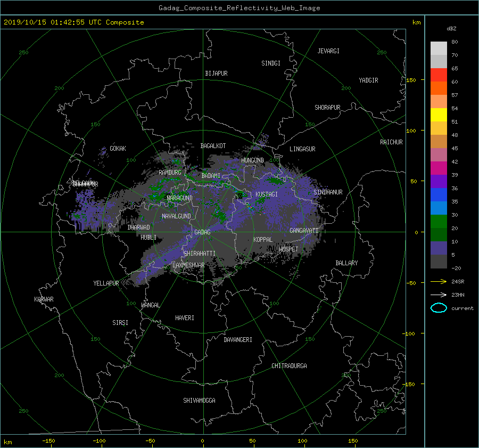This screenshot has height=448, width=479.
Task: Select the grey -20 dBZ color swatch
Action: tap(439, 262)
